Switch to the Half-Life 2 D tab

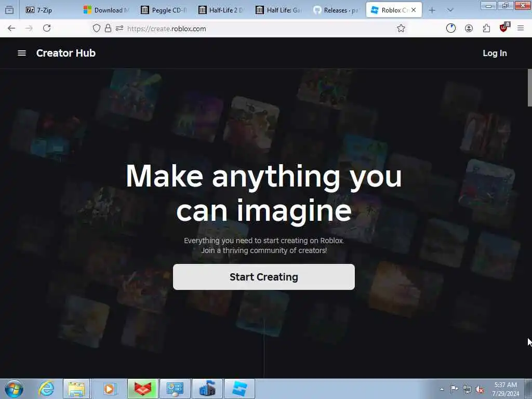222,10
